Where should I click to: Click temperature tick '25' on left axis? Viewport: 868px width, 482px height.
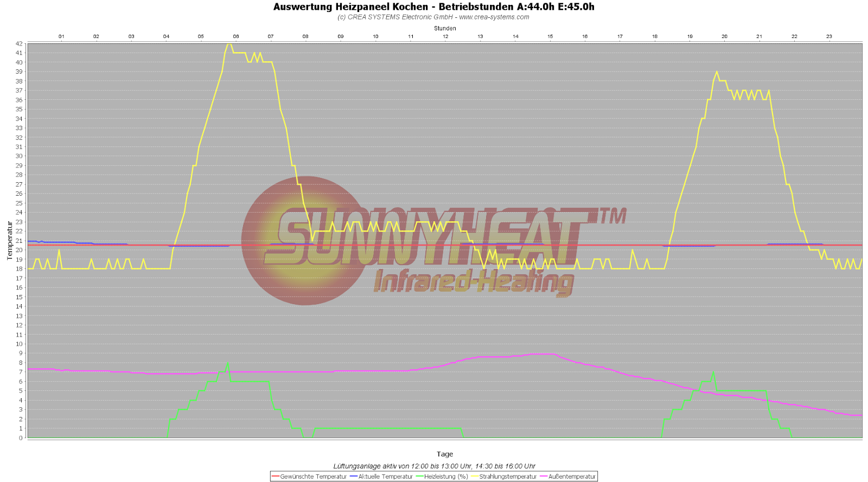click(x=19, y=203)
